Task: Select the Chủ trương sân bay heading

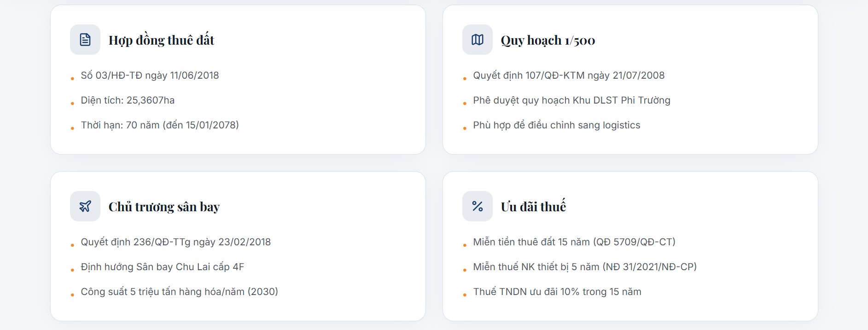Action: [x=164, y=207]
